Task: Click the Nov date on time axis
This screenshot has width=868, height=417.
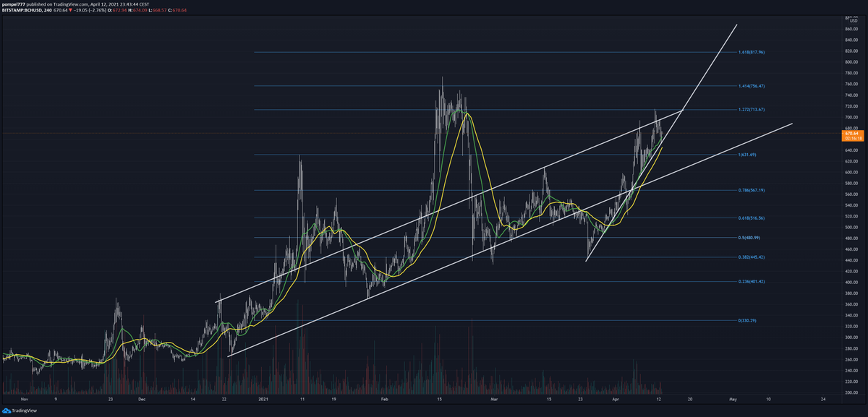Action: (24, 399)
